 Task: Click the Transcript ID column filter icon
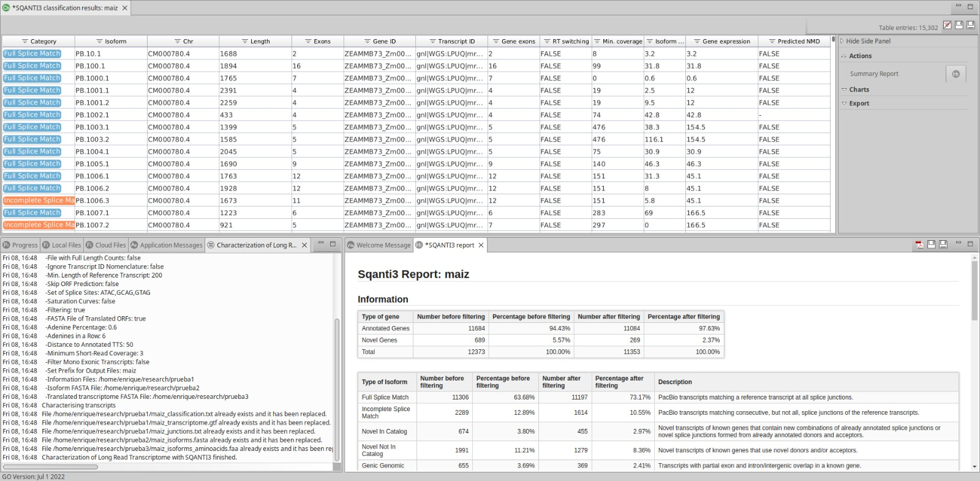[x=432, y=41]
